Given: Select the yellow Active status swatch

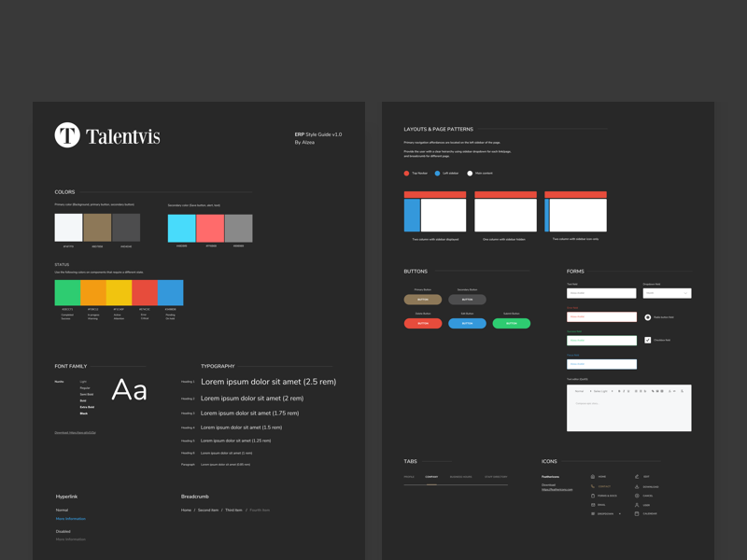Looking at the screenshot, I should tap(120, 292).
